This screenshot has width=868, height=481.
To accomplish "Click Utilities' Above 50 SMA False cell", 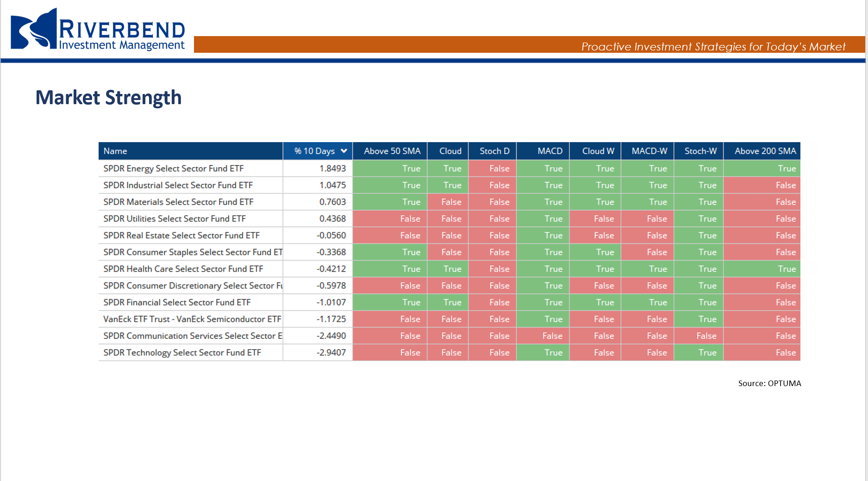I will tap(390, 219).
